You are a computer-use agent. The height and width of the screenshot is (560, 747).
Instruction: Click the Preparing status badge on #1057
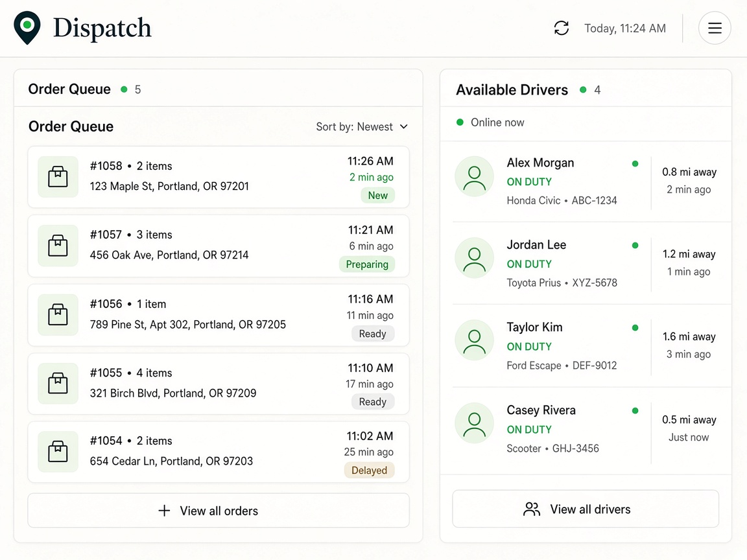tap(367, 264)
